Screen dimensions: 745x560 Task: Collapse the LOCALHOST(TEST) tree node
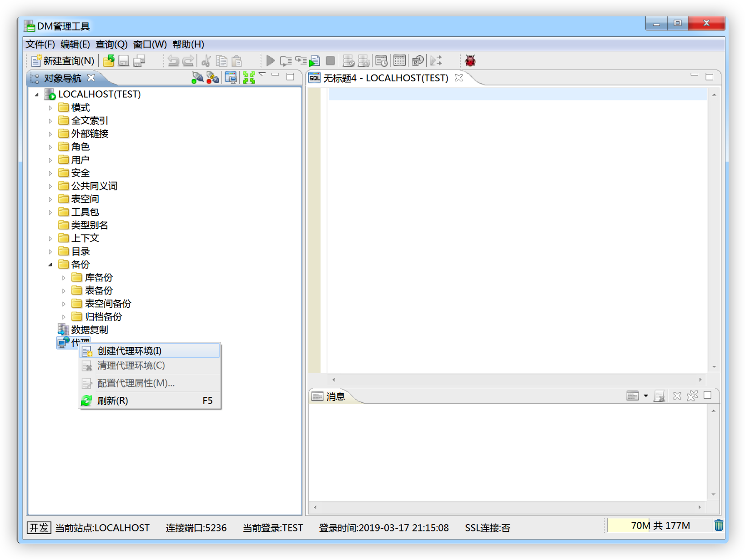point(37,95)
